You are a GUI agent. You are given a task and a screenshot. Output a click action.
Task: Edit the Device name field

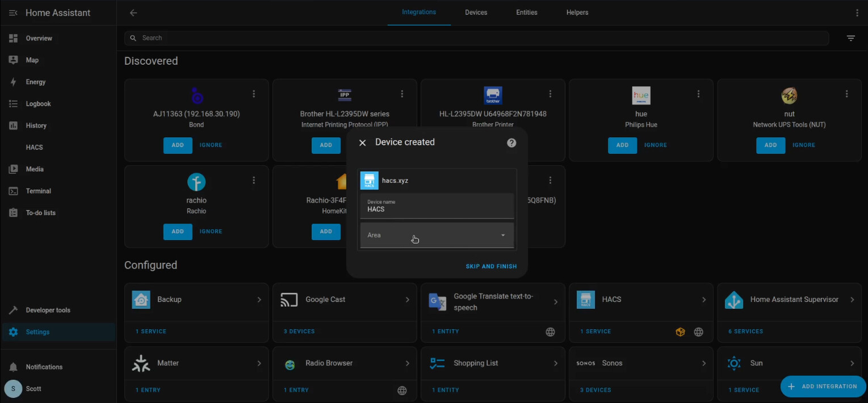pos(437,205)
